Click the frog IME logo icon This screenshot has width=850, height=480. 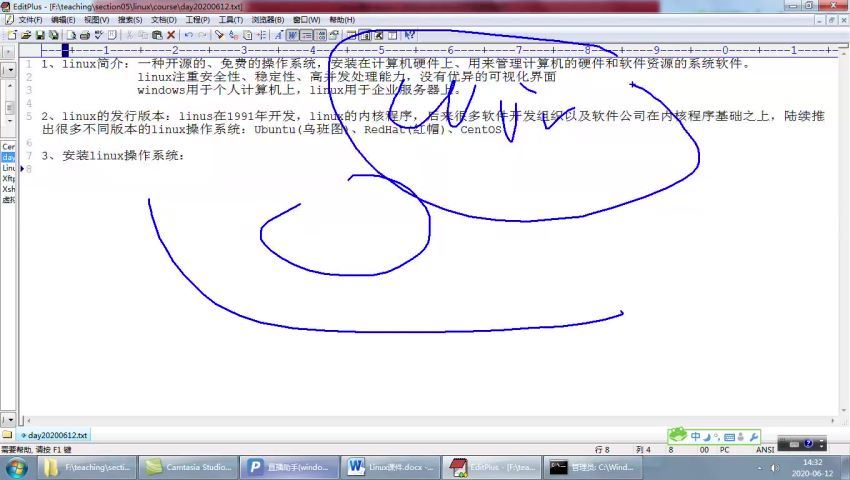[677, 436]
